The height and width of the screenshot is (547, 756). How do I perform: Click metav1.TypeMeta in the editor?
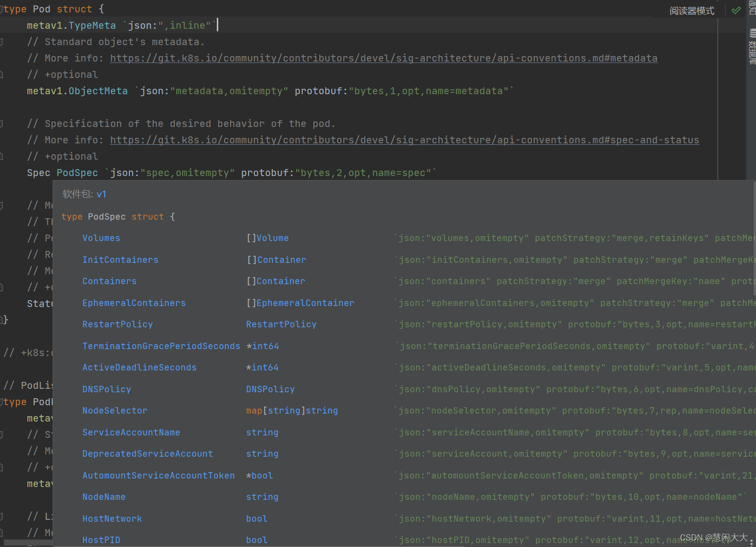pos(71,26)
